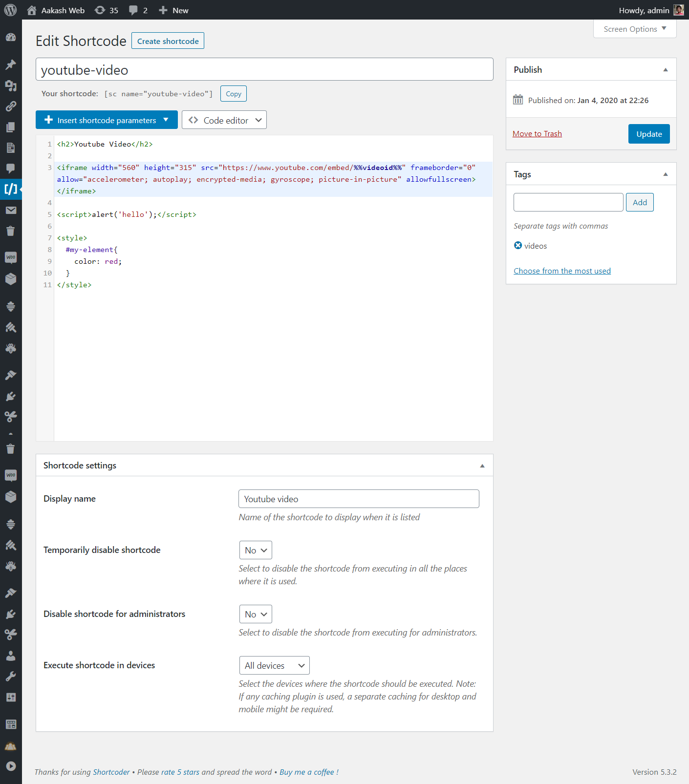689x784 pixels.
Task: Click Choose from the most used link
Action: (x=562, y=271)
